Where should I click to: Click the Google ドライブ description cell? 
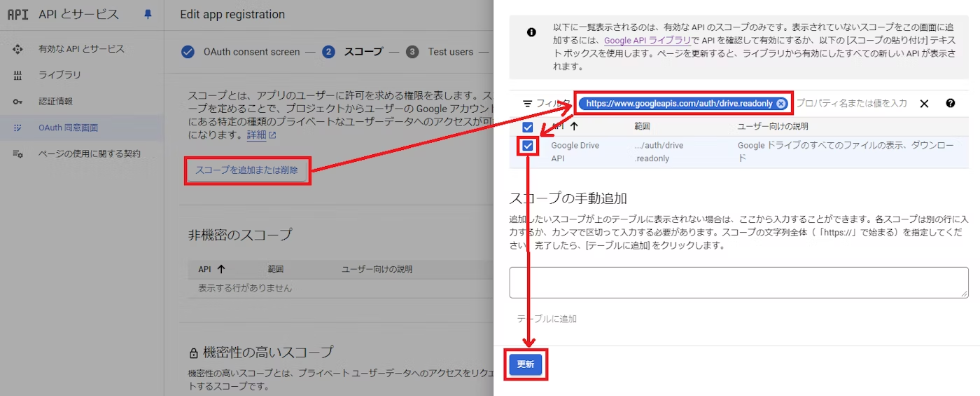point(846,152)
